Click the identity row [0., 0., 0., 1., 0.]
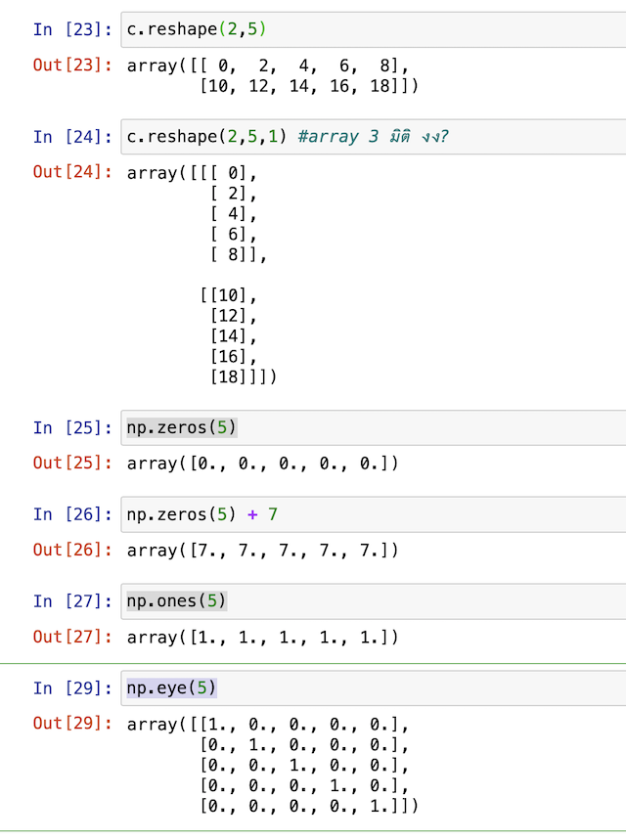626x840 pixels. tap(304, 785)
